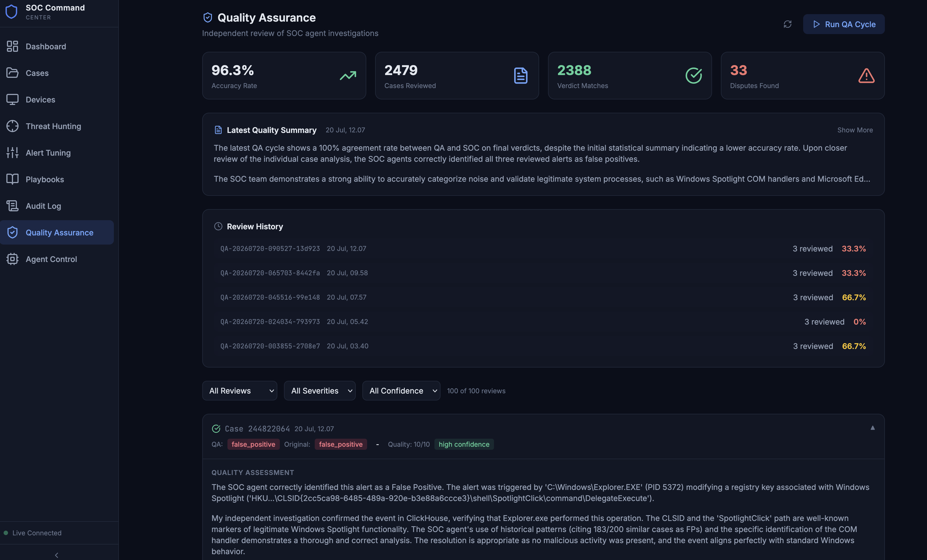This screenshot has width=927, height=560.
Task: Open Agent Control page
Action: [x=57, y=259]
